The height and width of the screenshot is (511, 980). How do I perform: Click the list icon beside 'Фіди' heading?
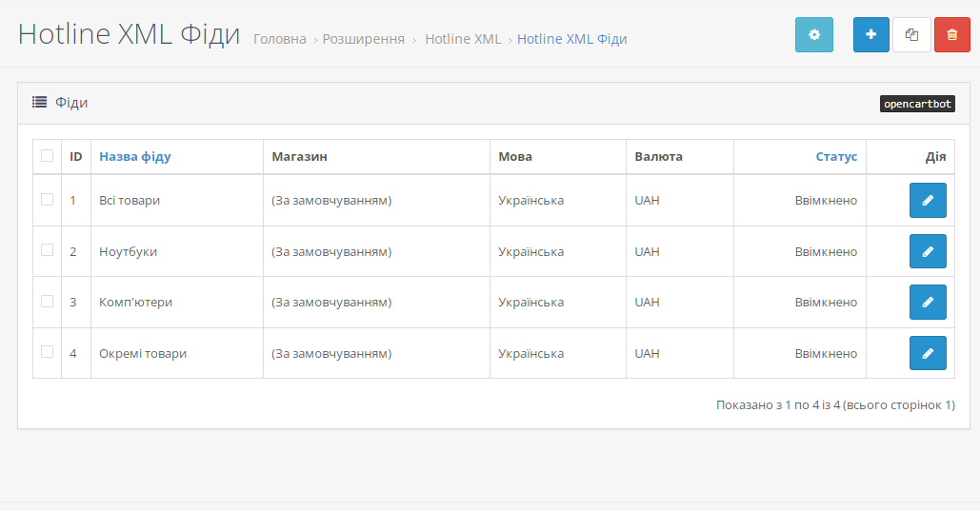pyautogui.click(x=39, y=102)
